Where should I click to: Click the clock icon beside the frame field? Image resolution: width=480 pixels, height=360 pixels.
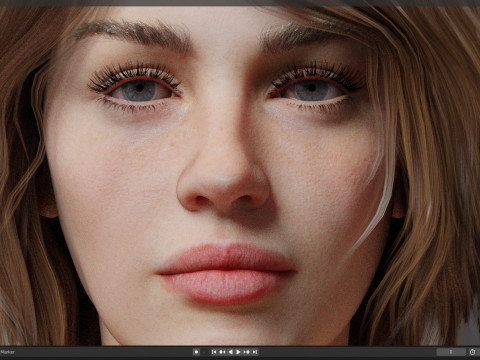coord(472,352)
